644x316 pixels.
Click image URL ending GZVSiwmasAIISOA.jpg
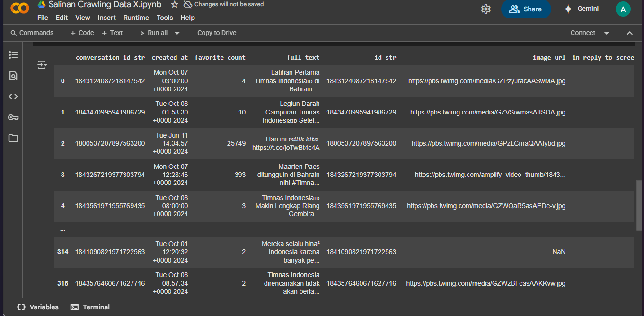point(488,112)
